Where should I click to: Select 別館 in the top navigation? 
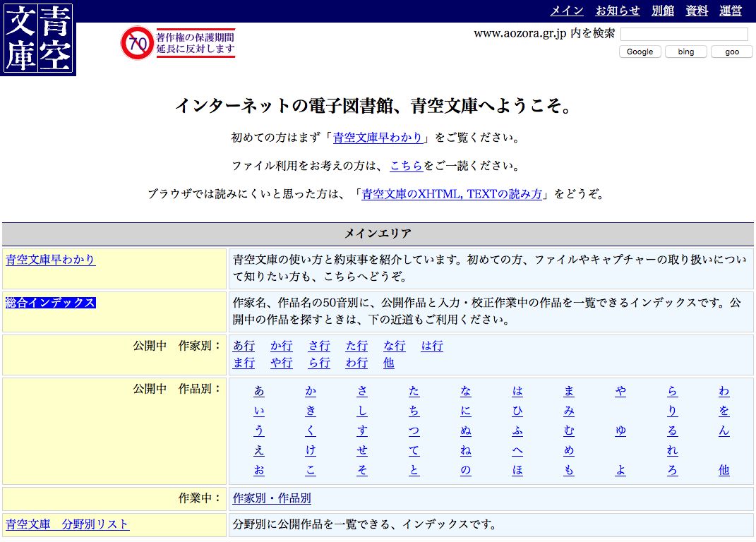[x=663, y=11]
